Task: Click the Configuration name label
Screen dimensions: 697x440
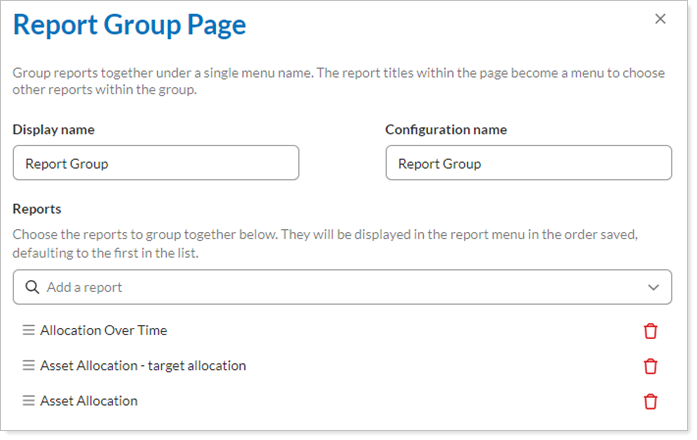Action: [x=446, y=130]
